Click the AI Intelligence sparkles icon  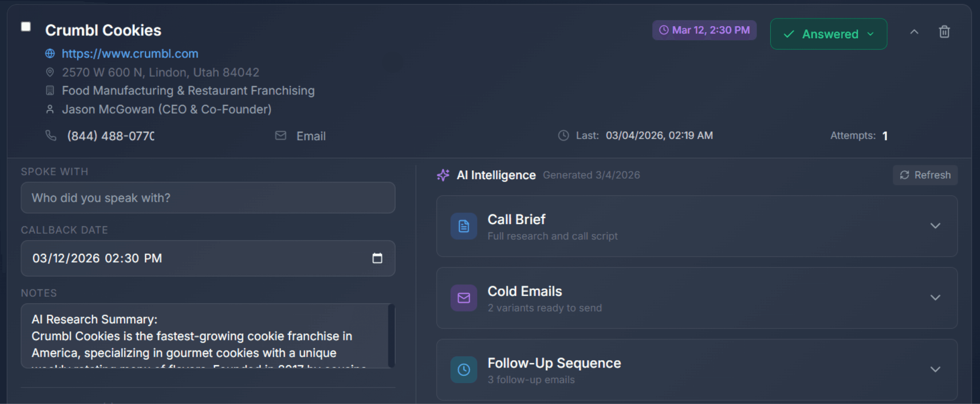[443, 175]
